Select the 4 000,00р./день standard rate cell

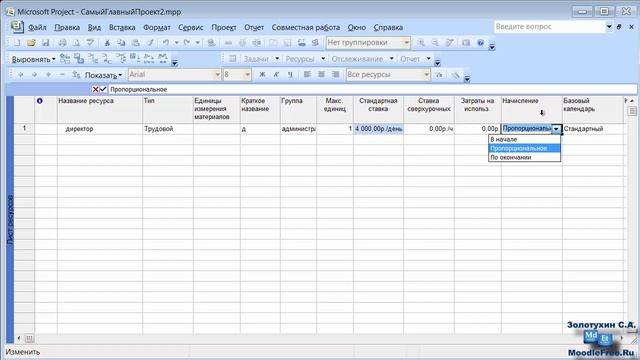pos(378,129)
